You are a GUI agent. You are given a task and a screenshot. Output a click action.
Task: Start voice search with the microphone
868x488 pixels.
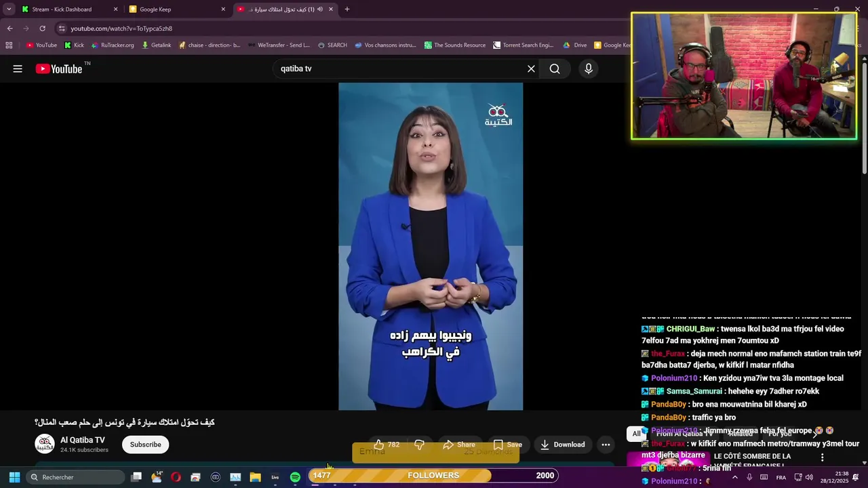click(588, 68)
